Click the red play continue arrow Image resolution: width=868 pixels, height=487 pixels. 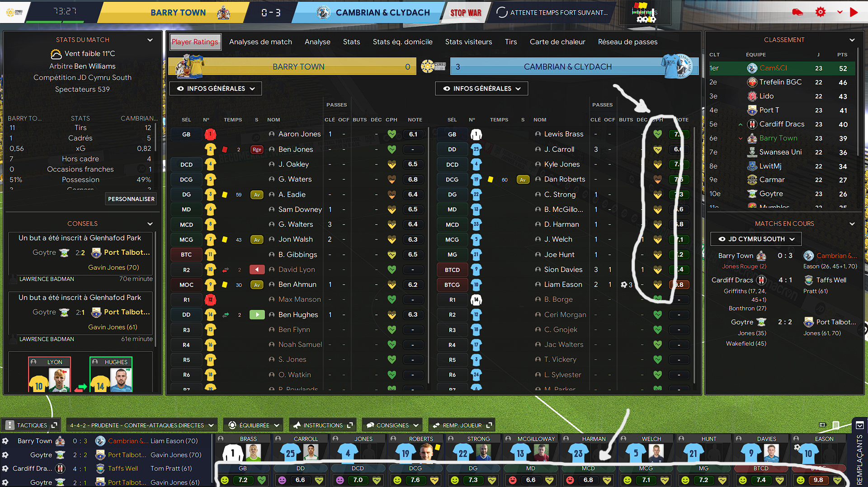pyautogui.click(x=854, y=12)
